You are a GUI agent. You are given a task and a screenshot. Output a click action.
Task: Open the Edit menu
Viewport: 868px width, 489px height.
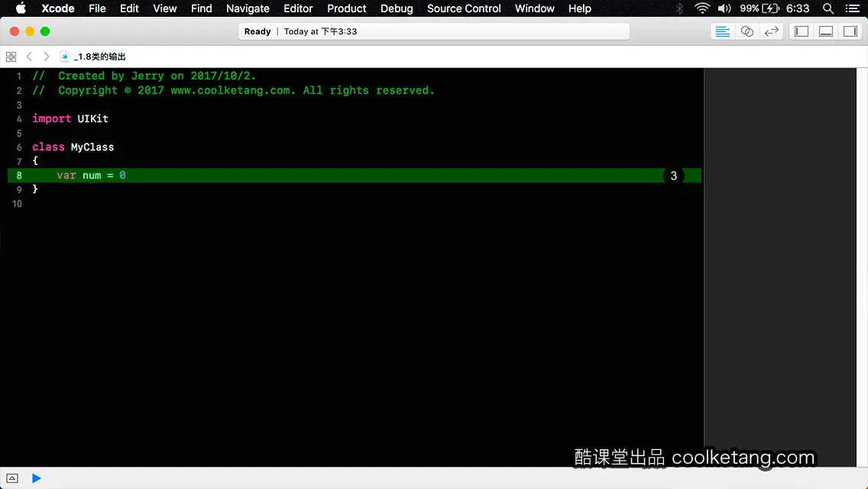[x=129, y=8]
